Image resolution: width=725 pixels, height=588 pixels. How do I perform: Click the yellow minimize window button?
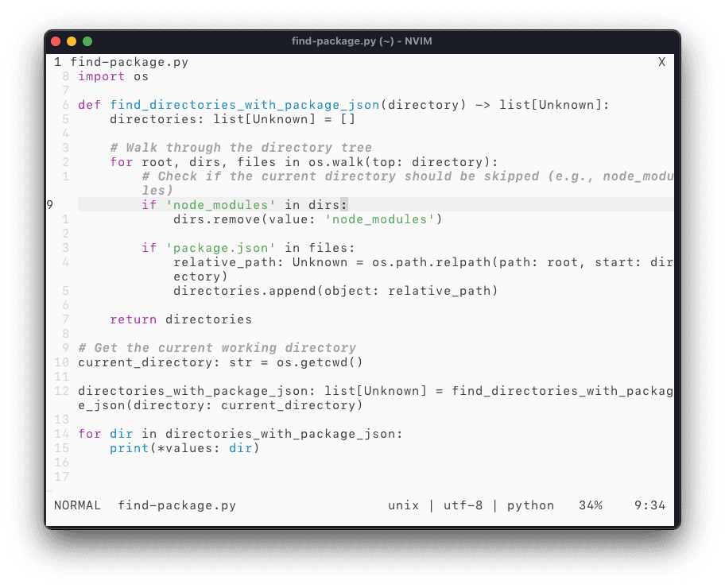(72, 41)
